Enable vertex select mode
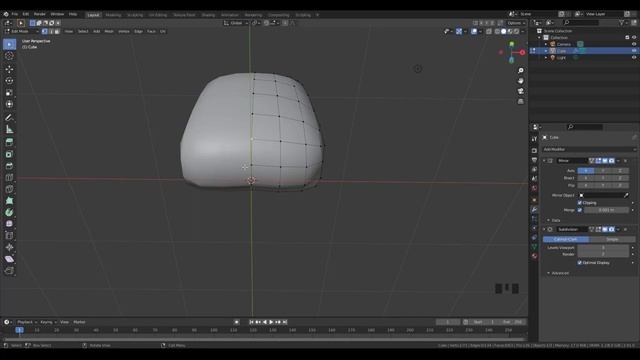Image resolution: width=640 pixels, height=360 pixels. click(x=44, y=31)
